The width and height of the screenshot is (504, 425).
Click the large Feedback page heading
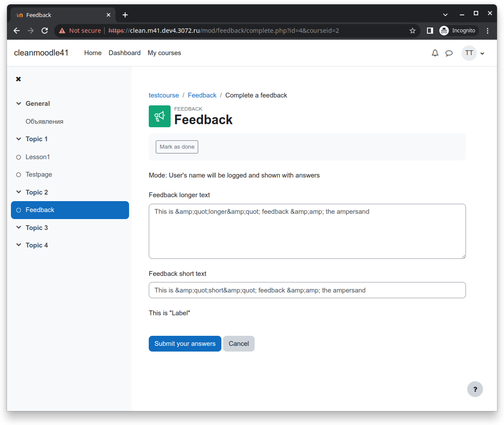tap(203, 120)
